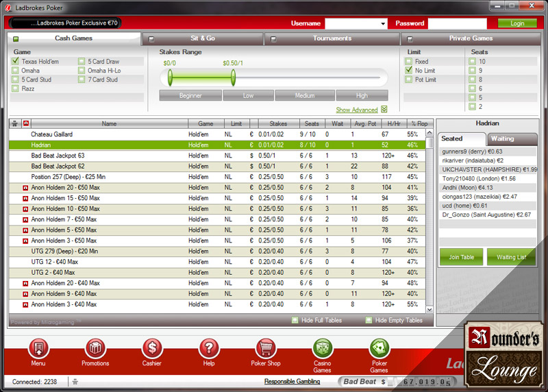Open the Promotions gift icon
Screen dimensions: 548x392
(95, 349)
